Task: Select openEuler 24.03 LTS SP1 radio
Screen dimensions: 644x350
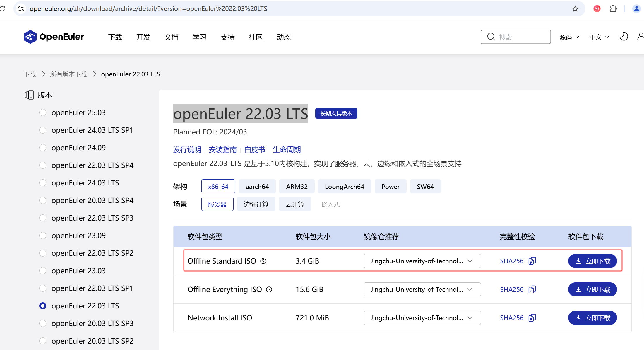Action: pos(43,130)
